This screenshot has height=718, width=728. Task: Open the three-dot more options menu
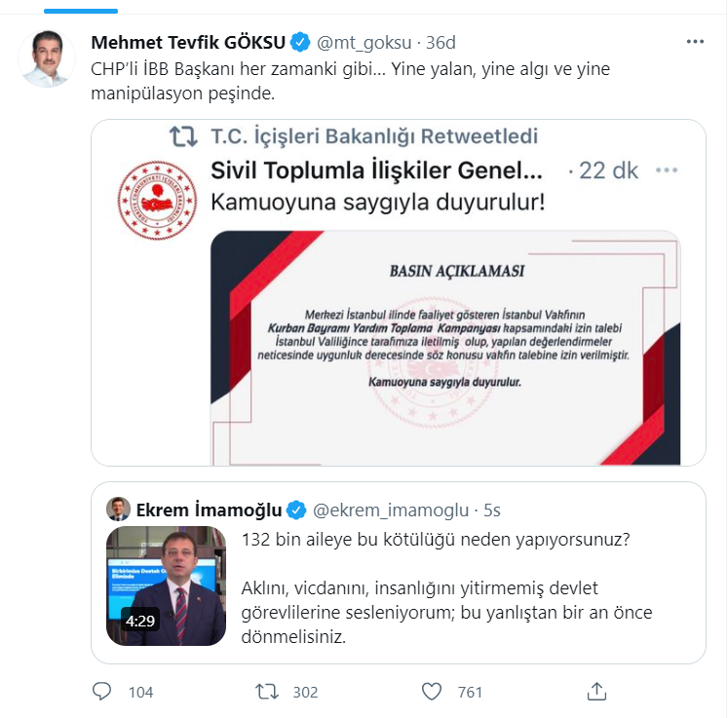coord(695,42)
